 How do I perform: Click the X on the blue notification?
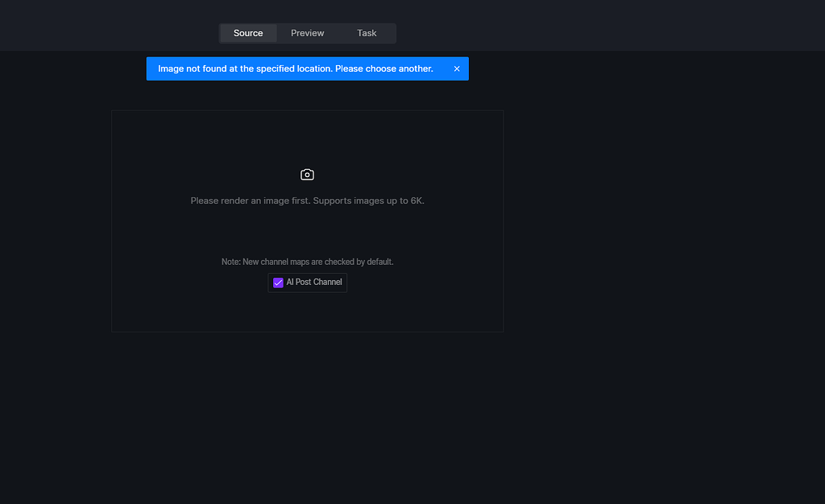pos(457,68)
